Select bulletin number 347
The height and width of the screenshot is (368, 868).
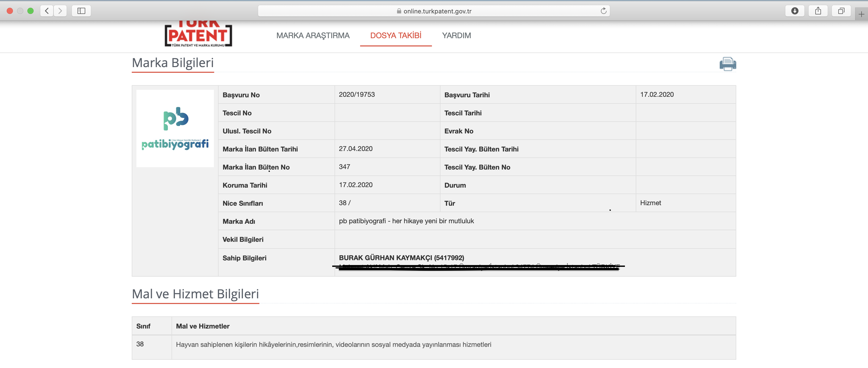[344, 167]
